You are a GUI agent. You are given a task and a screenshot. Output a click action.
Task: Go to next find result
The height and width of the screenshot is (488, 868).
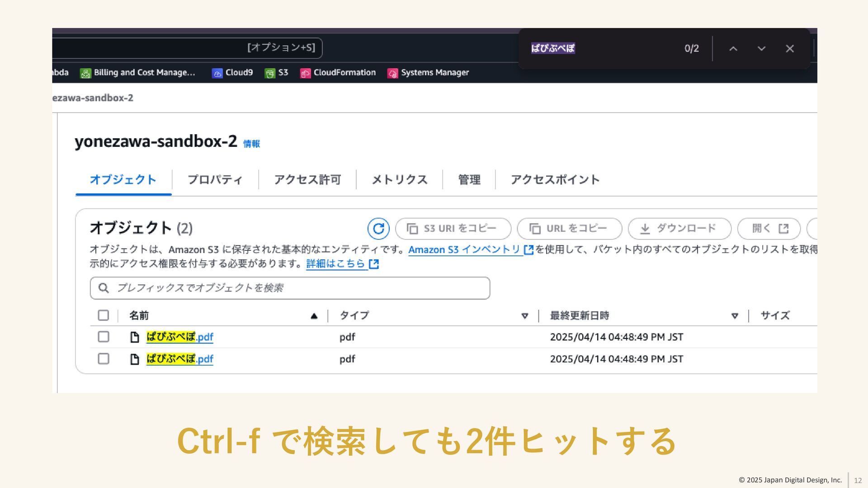point(761,49)
